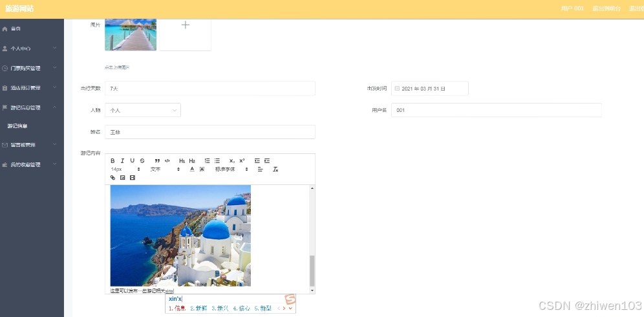Clear text formatting in the editor

pos(275,169)
